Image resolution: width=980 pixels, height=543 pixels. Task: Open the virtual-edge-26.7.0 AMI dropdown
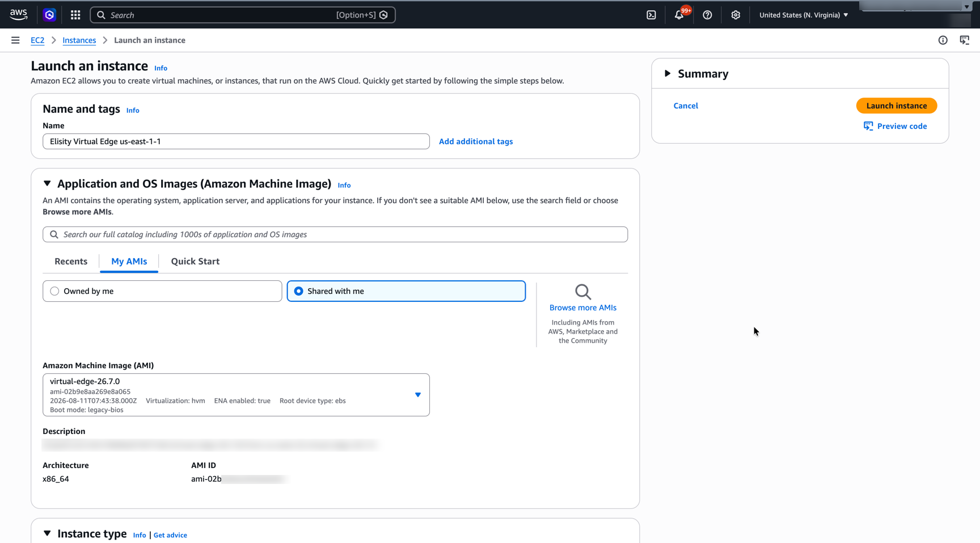pos(236,395)
